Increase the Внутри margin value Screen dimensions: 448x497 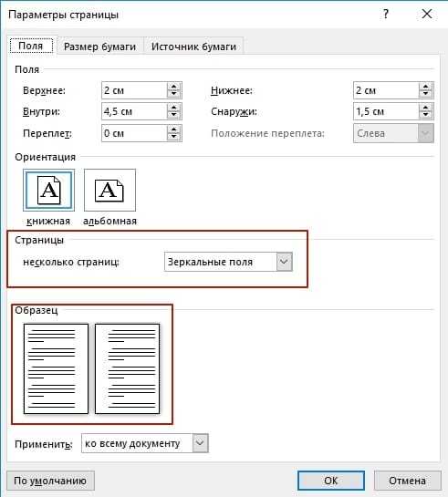pos(173,108)
